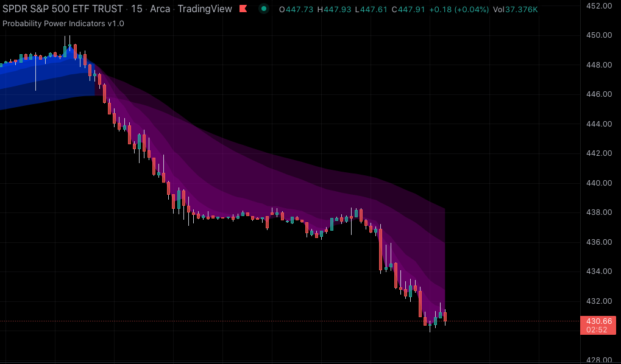Click the TradingView text in the title

click(x=205, y=9)
